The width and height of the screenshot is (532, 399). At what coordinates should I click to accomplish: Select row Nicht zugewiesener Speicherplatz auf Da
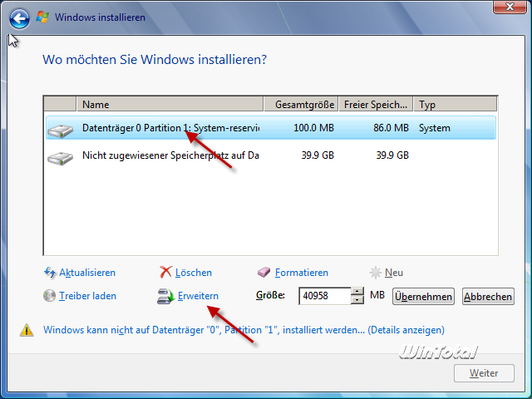pyautogui.click(x=271, y=155)
